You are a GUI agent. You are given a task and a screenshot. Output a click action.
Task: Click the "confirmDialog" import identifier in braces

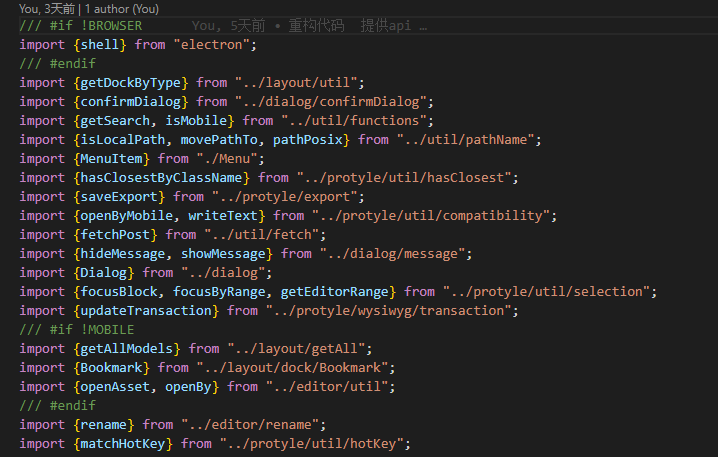[131, 102]
